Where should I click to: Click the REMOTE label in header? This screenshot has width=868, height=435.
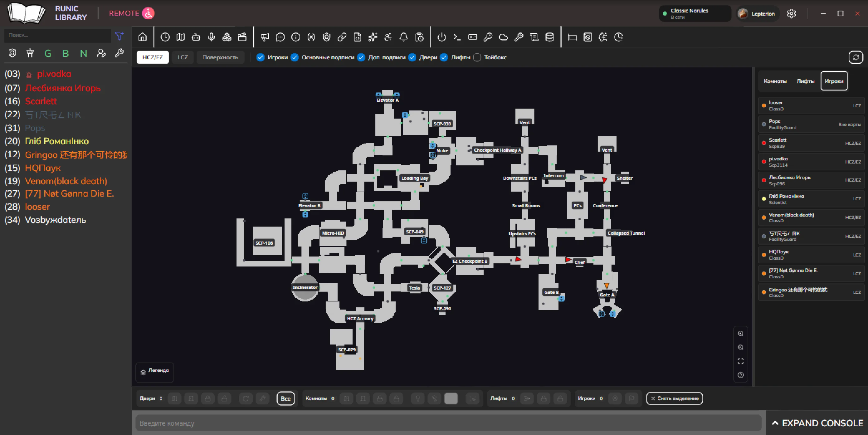tap(124, 13)
